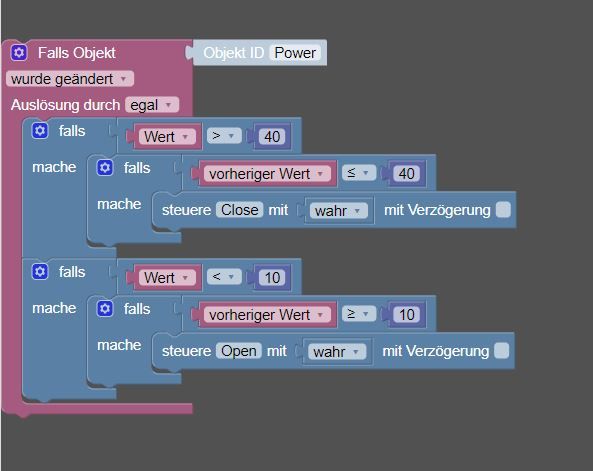Click the Open object field in steuere block
This screenshot has width=593, height=471.
coord(239,351)
